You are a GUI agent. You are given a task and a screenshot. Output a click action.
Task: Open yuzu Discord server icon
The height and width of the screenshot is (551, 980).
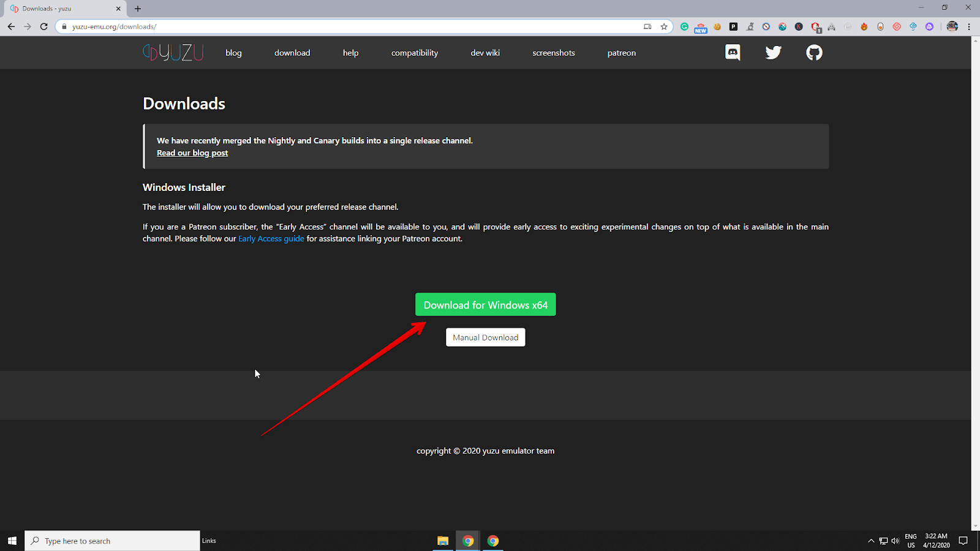tap(733, 53)
